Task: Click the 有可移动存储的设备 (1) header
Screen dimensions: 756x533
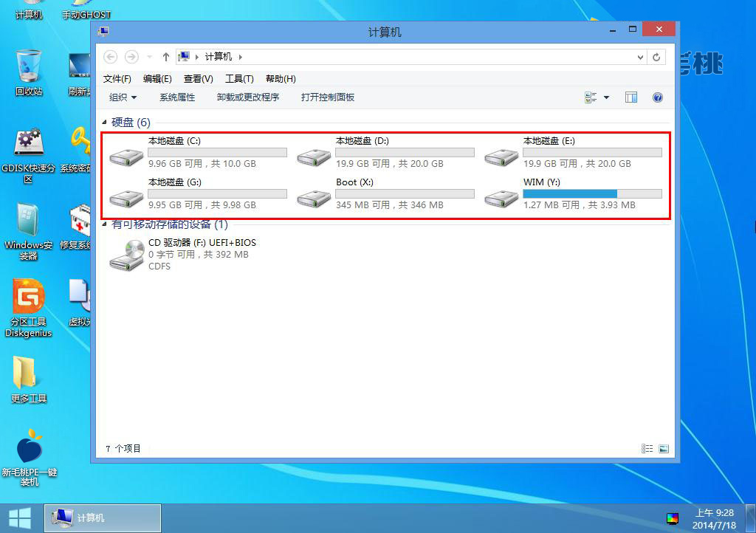Action: tap(170, 224)
